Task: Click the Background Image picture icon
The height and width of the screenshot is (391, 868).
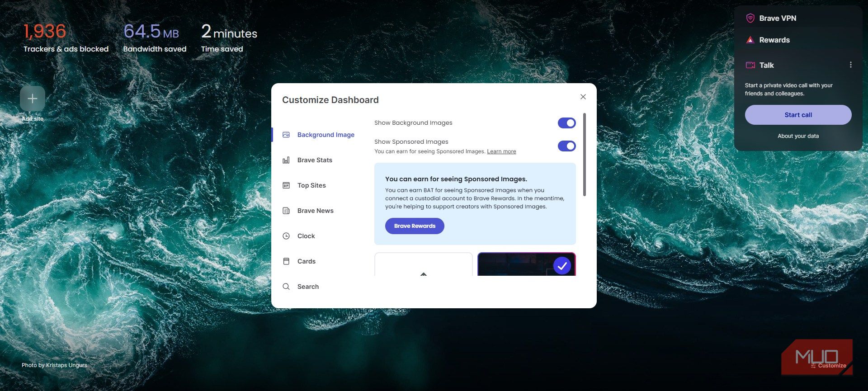Action: pyautogui.click(x=286, y=135)
